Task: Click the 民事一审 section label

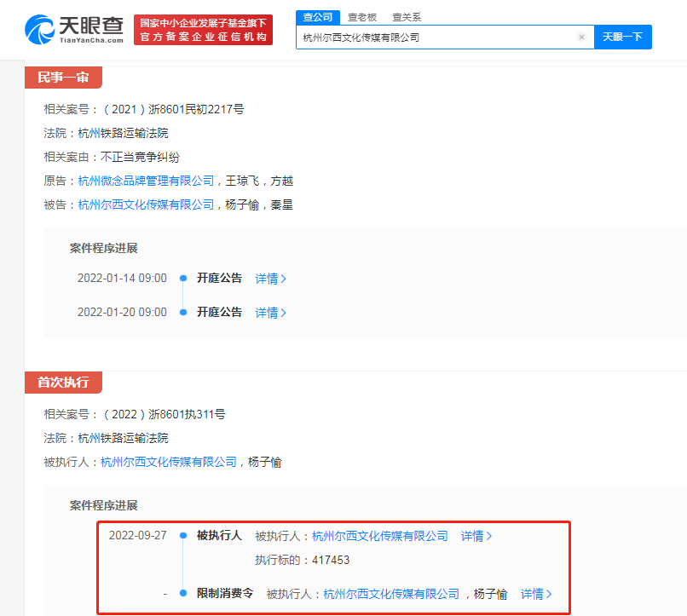Action: tap(64, 78)
